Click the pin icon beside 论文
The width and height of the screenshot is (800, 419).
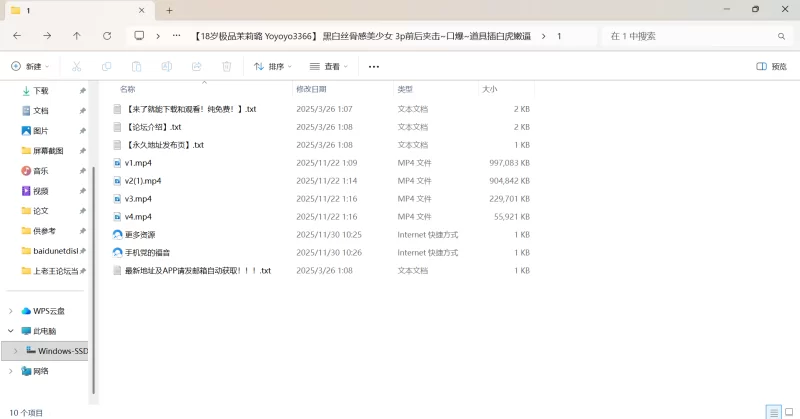(x=83, y=211)
